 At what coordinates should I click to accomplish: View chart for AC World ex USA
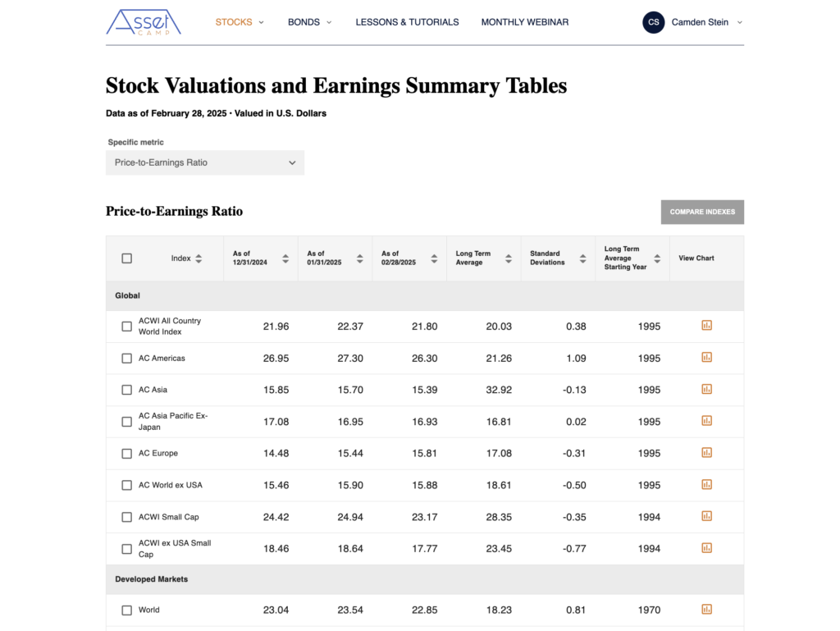click(x=706, y=484)
